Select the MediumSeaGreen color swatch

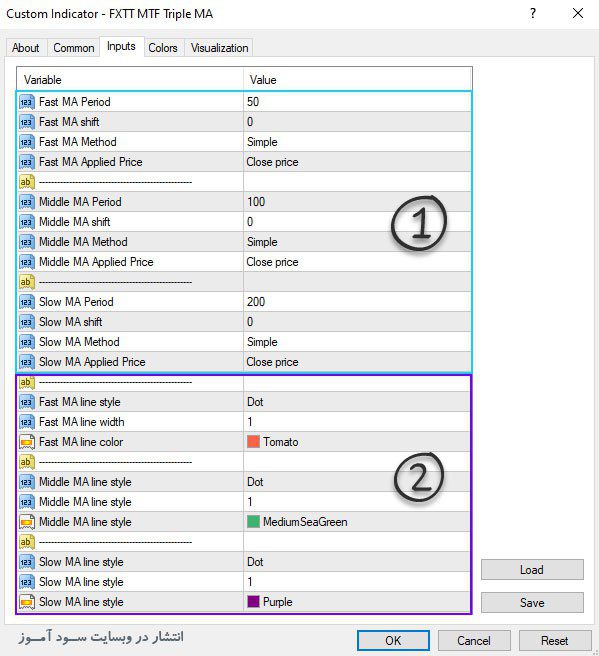[253, 522]
